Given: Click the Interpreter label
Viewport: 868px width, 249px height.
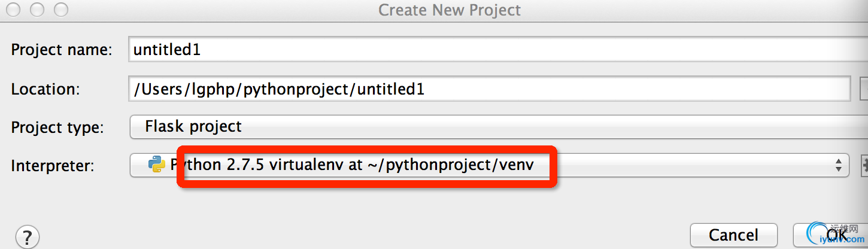Looking at the screenshot, I should pyautogui.click(x=53, y=166).
